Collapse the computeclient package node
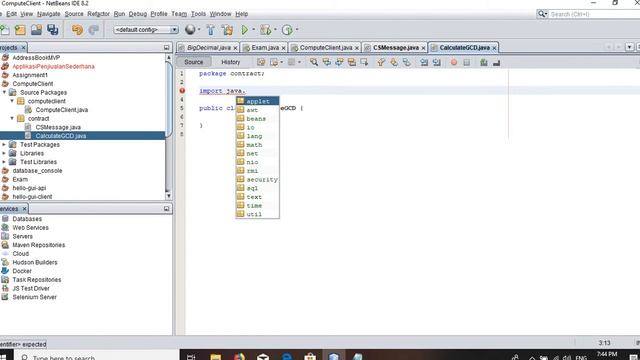This screenshot has width=640, height=360. tap(12, 101)
